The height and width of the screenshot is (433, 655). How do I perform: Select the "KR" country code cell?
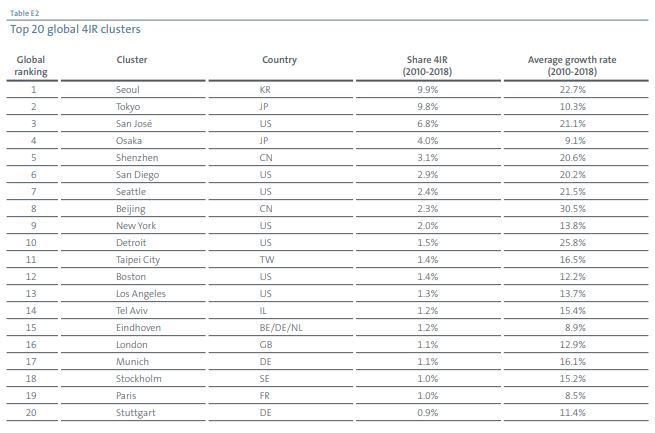[x=265, y=89]
